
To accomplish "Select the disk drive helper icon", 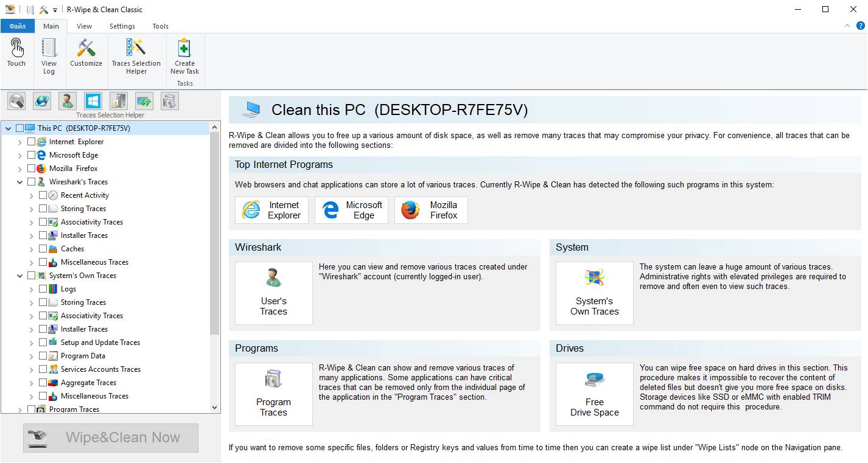I will (16, 101).
